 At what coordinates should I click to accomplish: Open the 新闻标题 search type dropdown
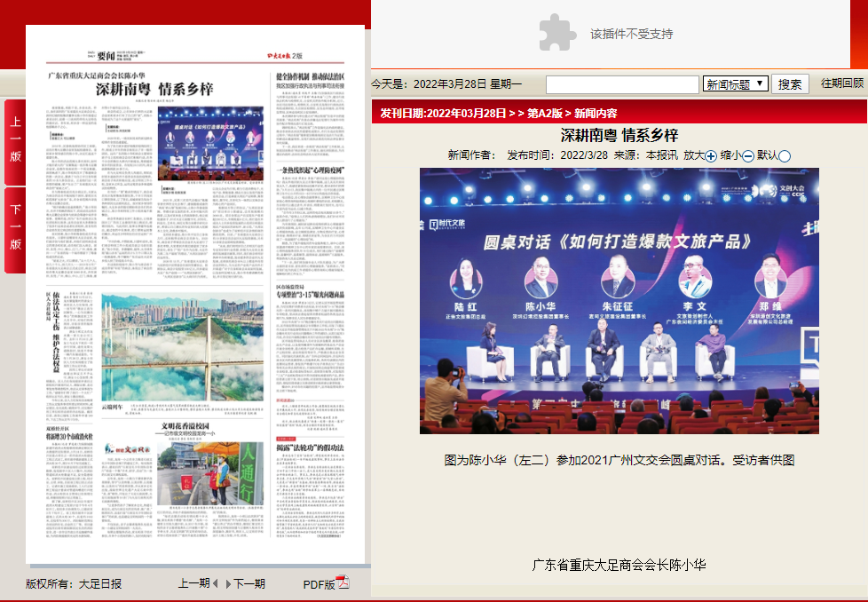pyautogui.click(x=735, y=83)
